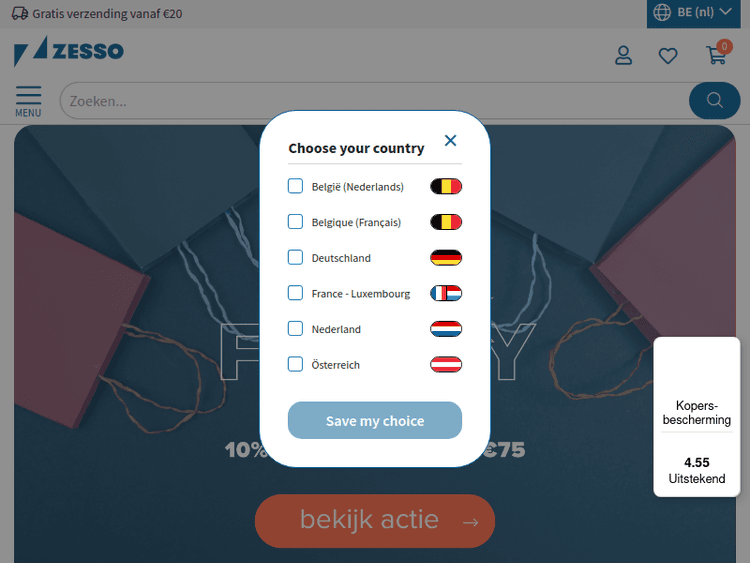
Task: Click Save my choice button
Action: tap(375, 420)
